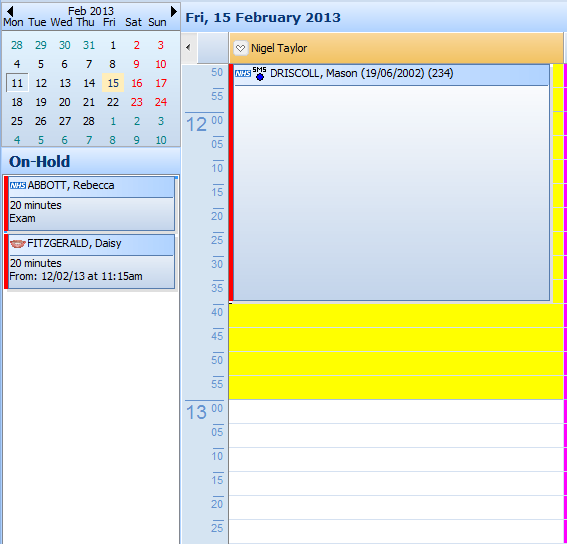
Task: Select the DRISCOLL, Mason appointment block
Action: [391, 183]
